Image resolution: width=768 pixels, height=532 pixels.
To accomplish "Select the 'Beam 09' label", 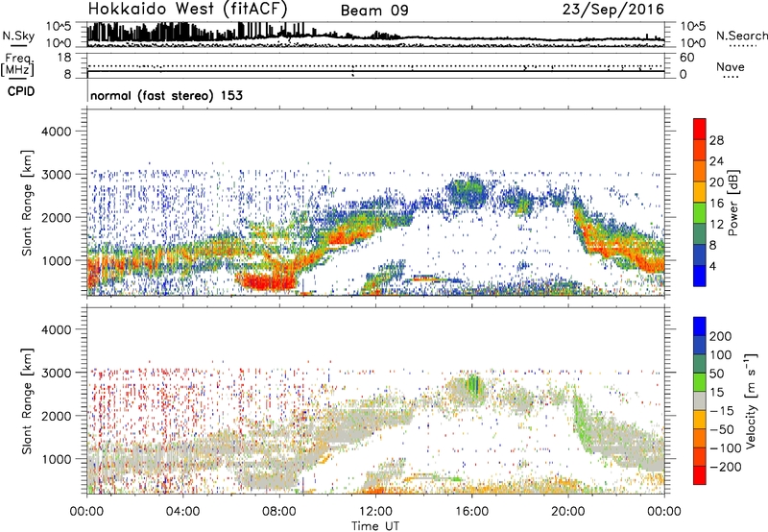I will 374,11.
